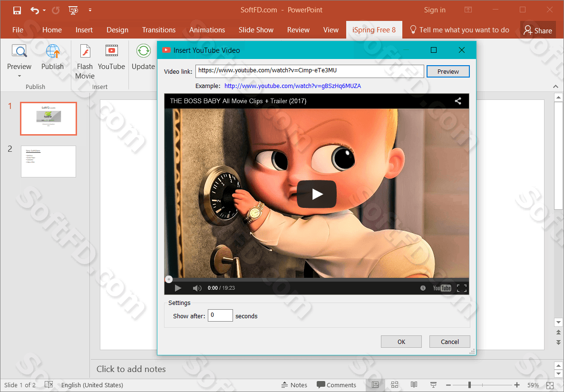This screenshot has width=564, height=392.
Task: Click the Video link text field
Action: point(310,71)
